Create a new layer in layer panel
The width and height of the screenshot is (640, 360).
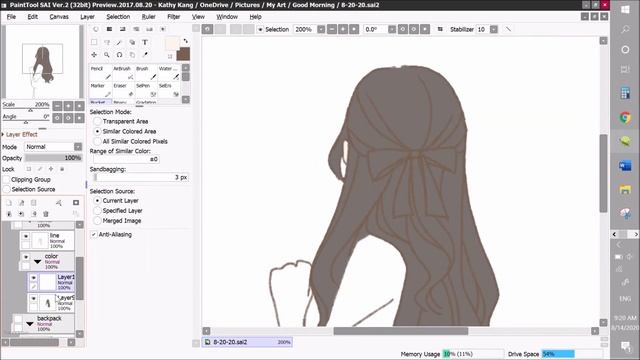(x=9, y=203)
